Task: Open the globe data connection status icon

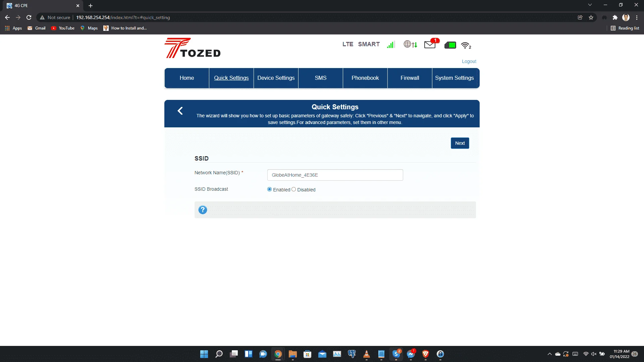Action: 411,44
